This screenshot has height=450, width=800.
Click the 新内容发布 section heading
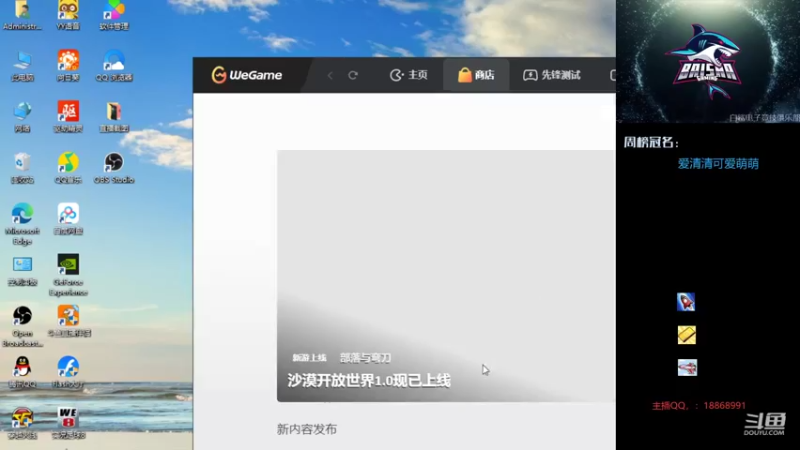[307, 429]
